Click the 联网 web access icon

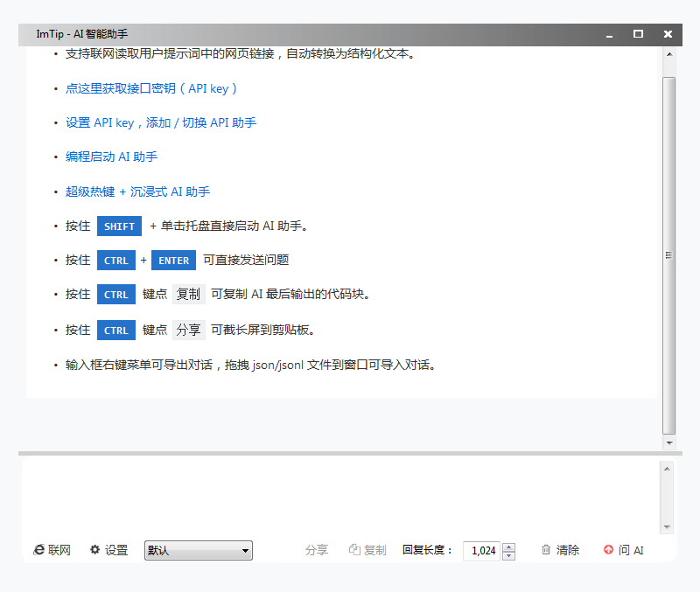click(x=38, y=550)
